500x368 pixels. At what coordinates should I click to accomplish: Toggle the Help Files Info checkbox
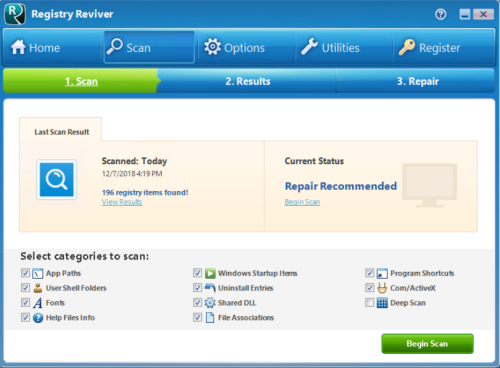[25, 317]
